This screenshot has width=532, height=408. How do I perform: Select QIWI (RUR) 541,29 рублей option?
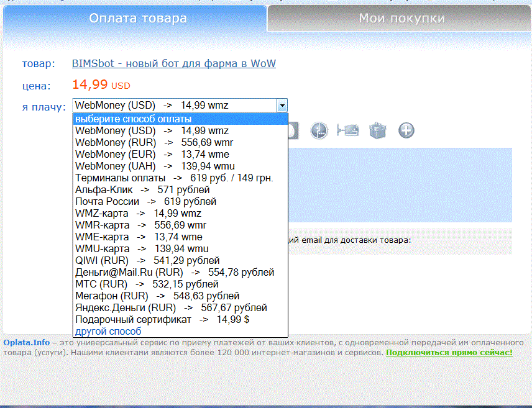(180, 260)
